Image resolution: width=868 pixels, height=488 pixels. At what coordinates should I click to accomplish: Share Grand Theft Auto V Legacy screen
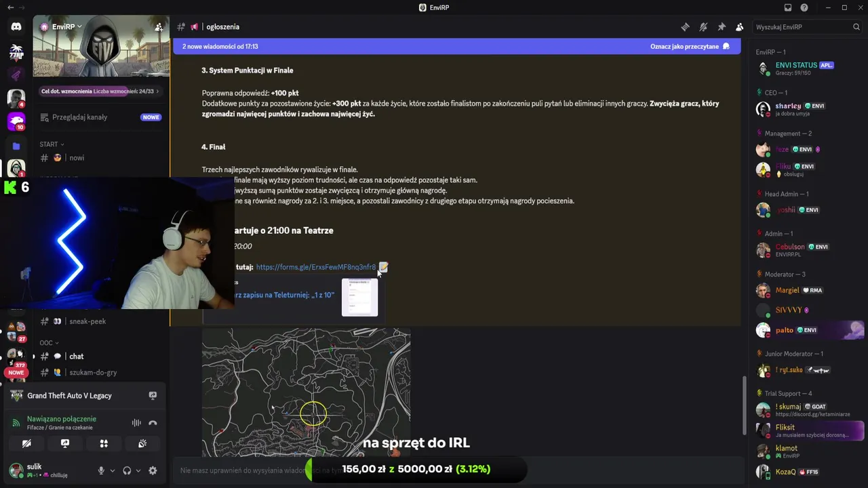pyautogui.click(x=153, y=396)
